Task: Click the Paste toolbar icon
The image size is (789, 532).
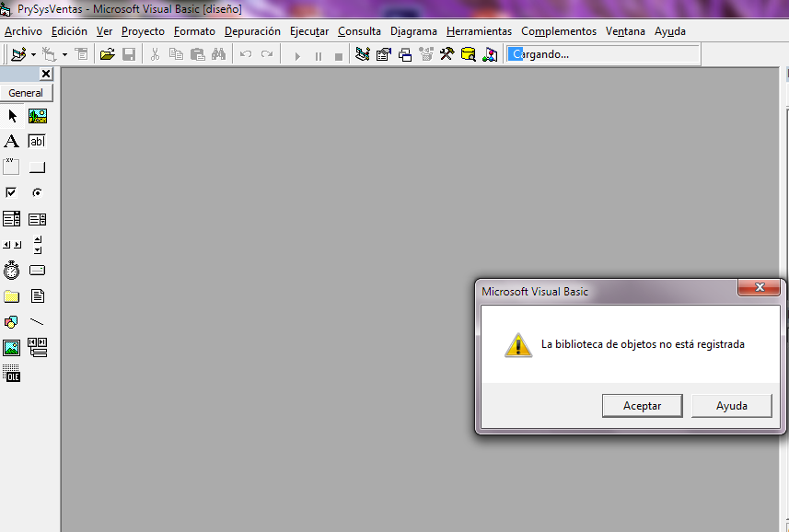Action: 197,53
